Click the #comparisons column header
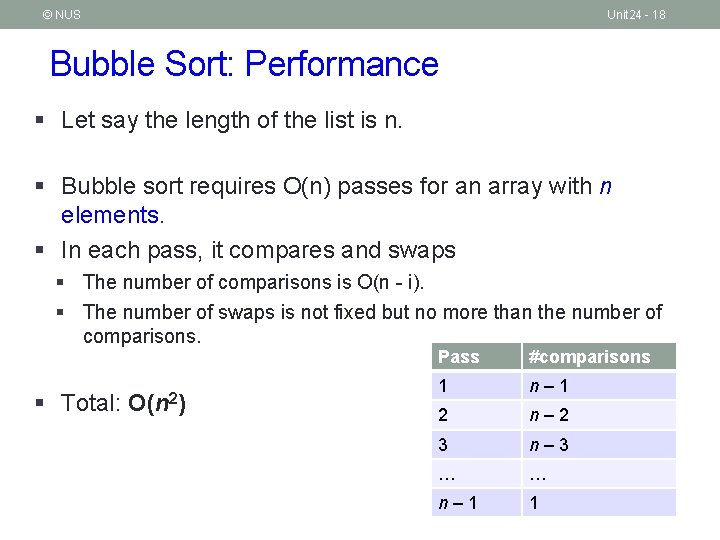This screenshot has height=540, width=720. [x=599, y=356]
